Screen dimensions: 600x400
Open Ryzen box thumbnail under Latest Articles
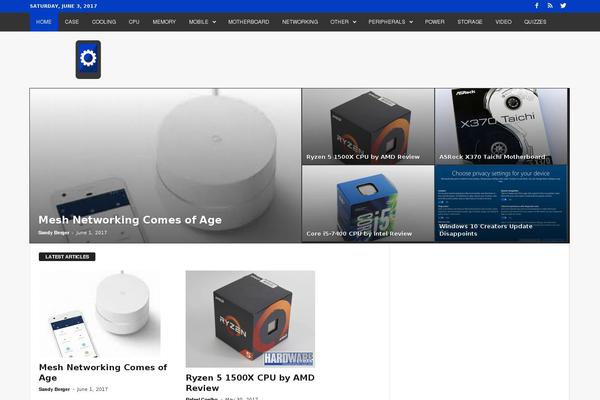250,319
